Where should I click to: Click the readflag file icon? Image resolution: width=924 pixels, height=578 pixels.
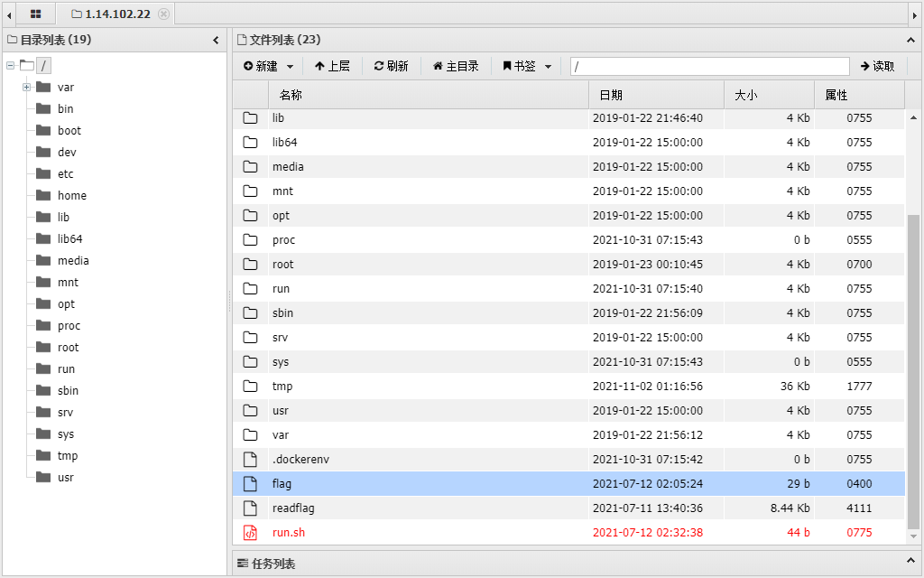click(251, 508)
